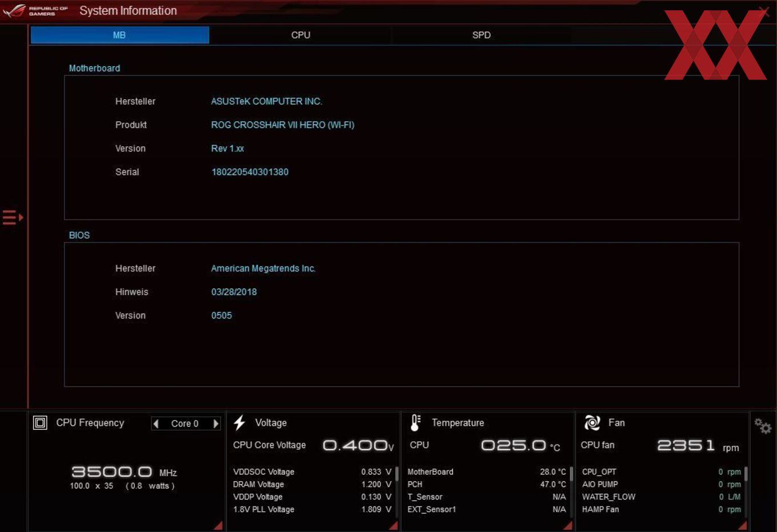Switch to the MB tab
This screenshot has height=532, width=777.
pos(119,35)
